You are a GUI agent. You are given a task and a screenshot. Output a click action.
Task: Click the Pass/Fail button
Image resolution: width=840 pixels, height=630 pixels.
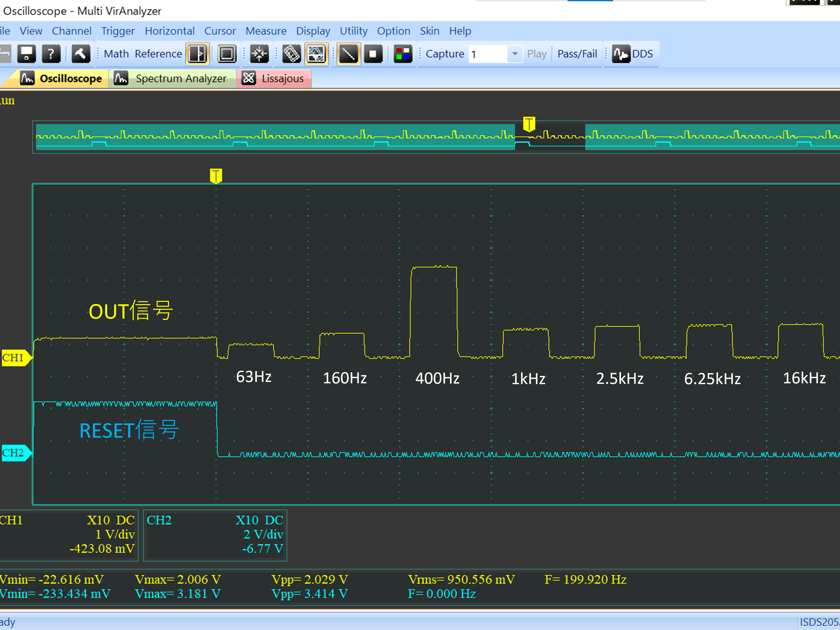(x=577, y=54)
